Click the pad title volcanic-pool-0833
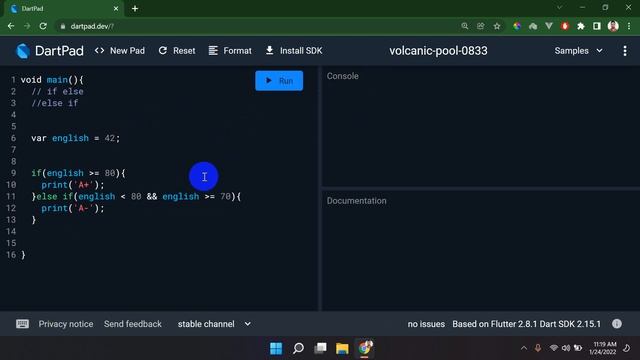The width and height of the screenshot is (640, 360). [x=438, y=51]
